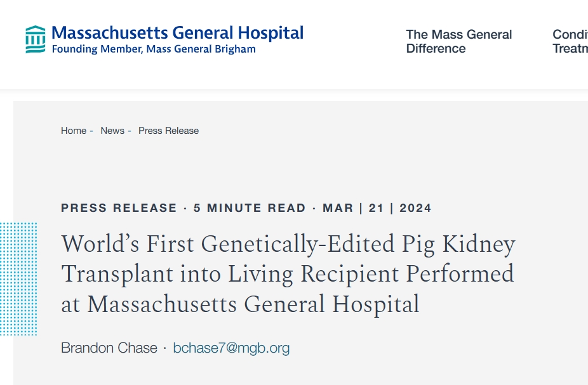
Task: Click the Founding Member, Mass General Brigham tagline
Action: [x=153, y=49]
